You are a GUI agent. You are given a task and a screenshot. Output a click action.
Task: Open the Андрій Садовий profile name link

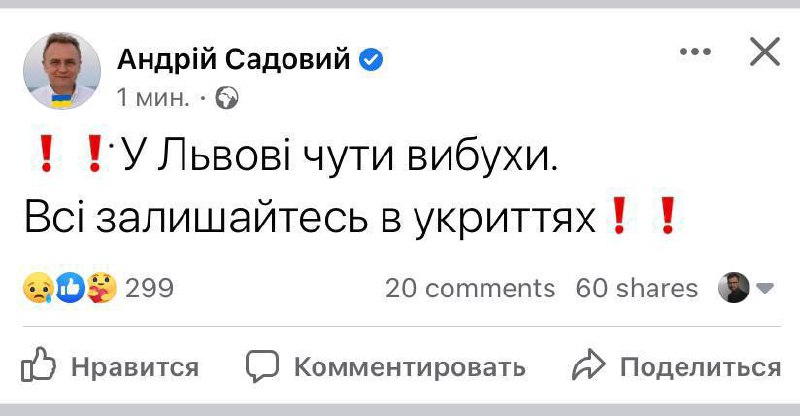point(234,61)
